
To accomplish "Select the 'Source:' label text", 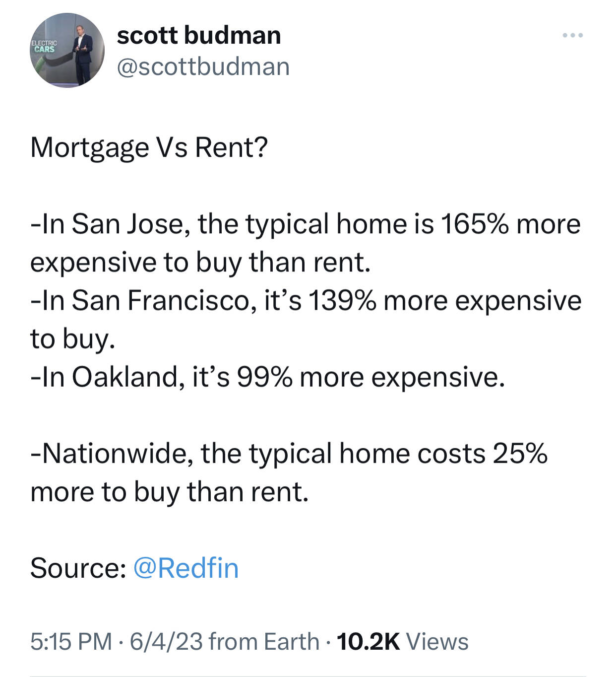I will [78, 568].
